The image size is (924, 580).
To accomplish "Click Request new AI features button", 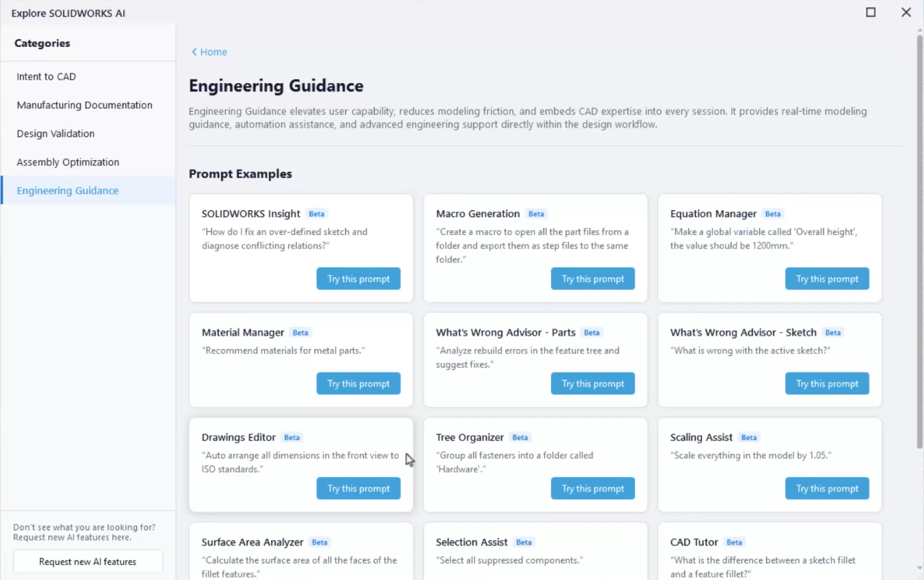I will (x=88, y=562).
